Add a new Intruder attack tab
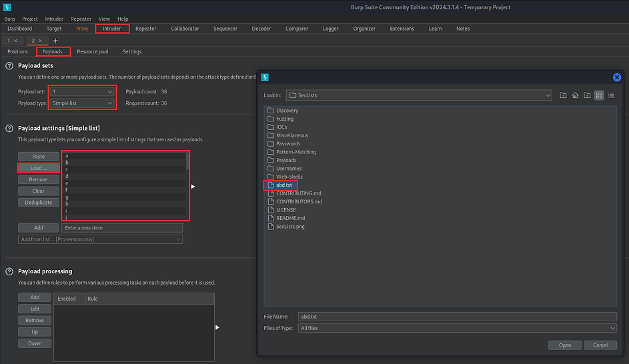 pos(55,41)
